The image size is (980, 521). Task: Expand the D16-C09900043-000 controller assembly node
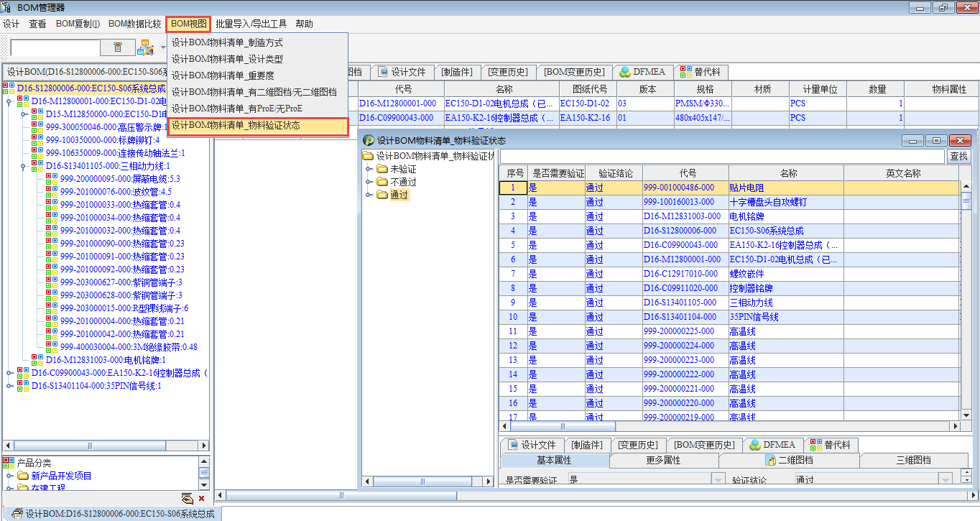(x=9, y=373)
